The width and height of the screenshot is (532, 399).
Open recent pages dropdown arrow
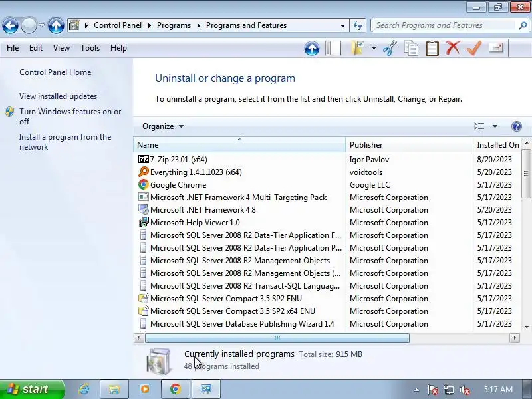(x=41, y=25)
